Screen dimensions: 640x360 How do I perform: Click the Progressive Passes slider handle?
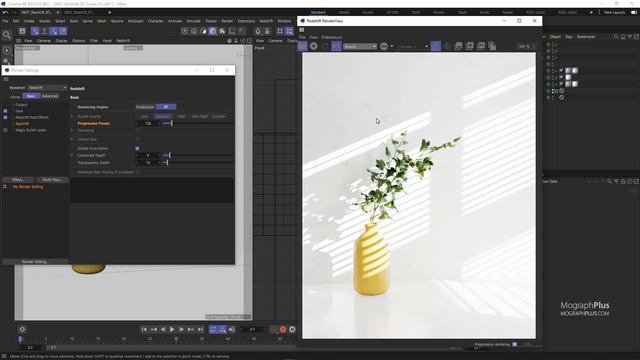point(172,123)
